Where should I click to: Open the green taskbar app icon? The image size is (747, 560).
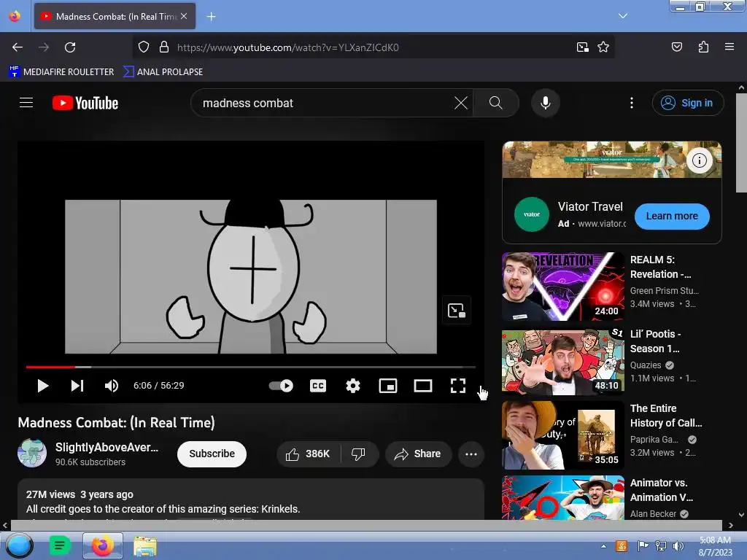coord(60,545)
